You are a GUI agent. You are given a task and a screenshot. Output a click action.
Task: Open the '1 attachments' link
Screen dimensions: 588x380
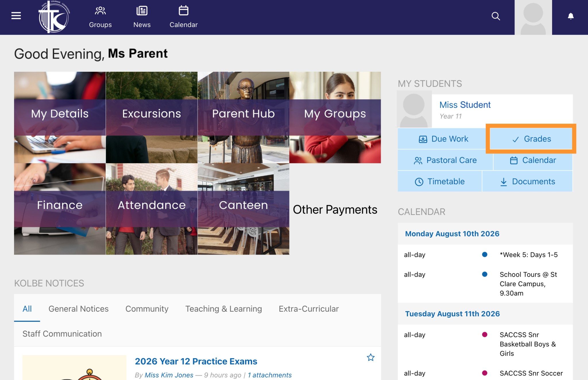pyautogui.click(x=270, y=375)
